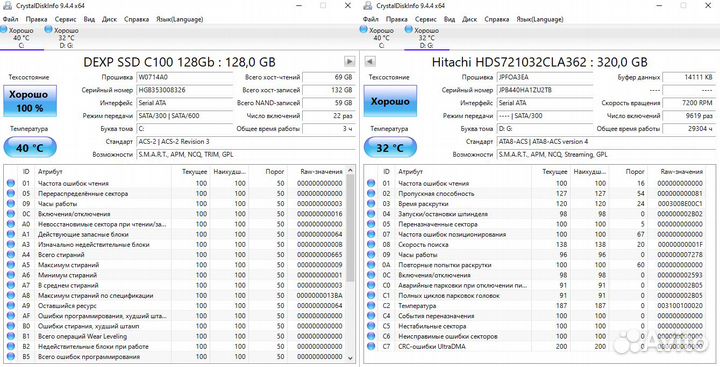Click status icon of Всего операций Wear Leveling
Screen dimensions: 720x367
tap(11, 336)
